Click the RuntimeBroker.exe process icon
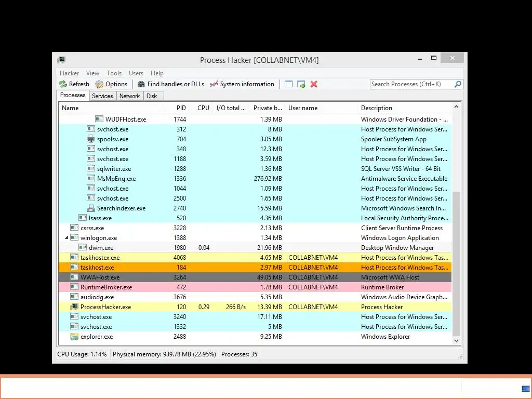 pyautogui.click(x=74, y=287)
